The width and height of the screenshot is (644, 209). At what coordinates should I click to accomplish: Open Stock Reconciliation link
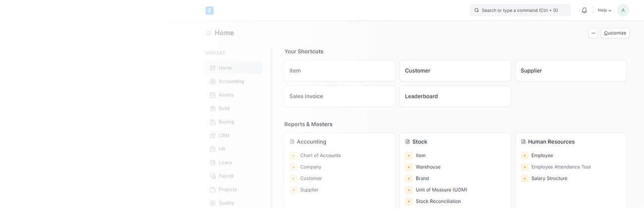(438, 202)
